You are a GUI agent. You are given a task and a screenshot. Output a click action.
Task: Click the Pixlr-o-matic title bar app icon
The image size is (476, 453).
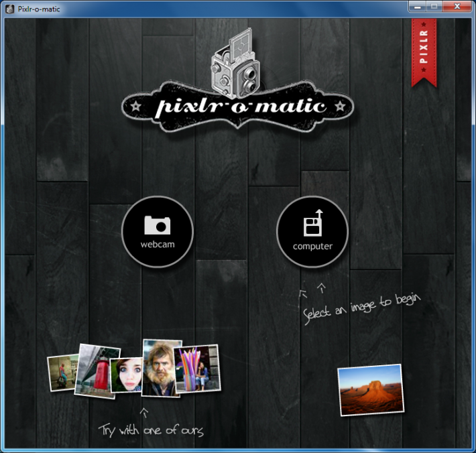10,9
